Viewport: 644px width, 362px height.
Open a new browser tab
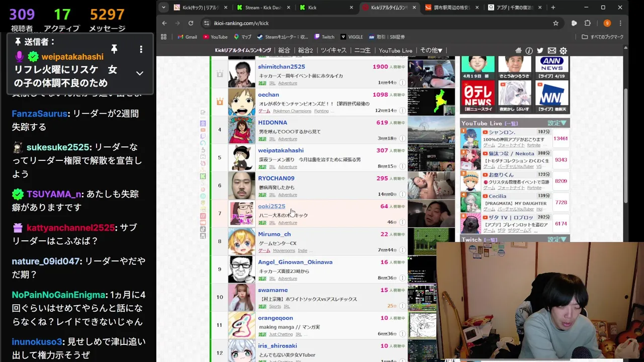[553, 8]
